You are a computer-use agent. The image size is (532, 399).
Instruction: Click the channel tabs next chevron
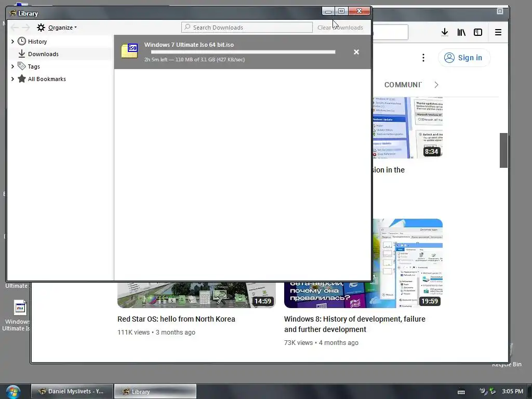436,85
